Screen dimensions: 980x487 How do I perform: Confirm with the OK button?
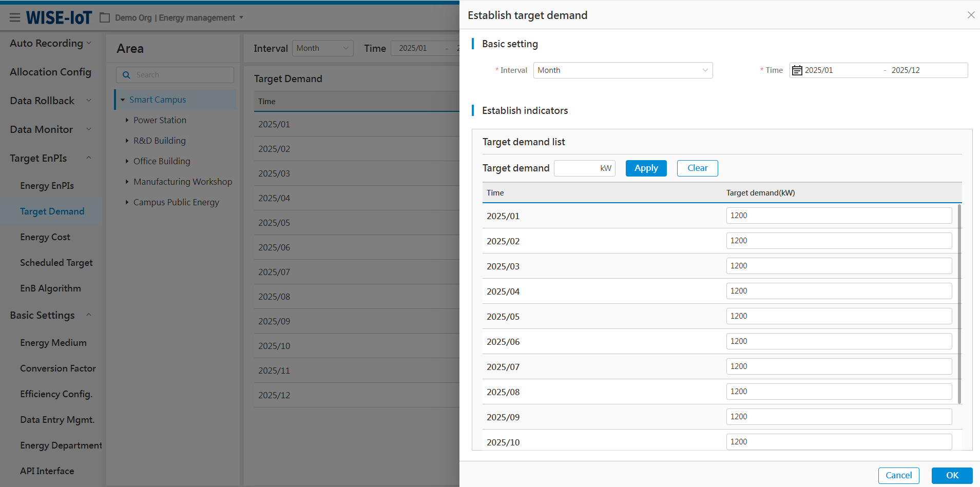pos(952,475)
